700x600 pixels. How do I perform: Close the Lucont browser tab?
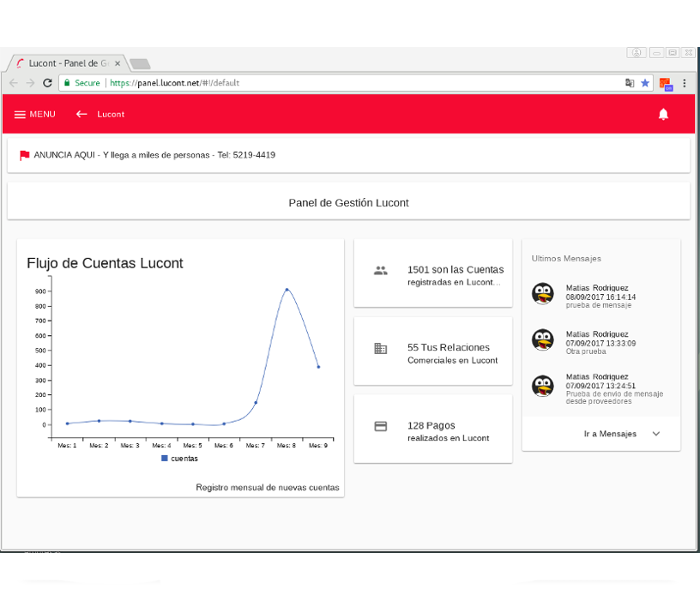(x=117, y=63)
